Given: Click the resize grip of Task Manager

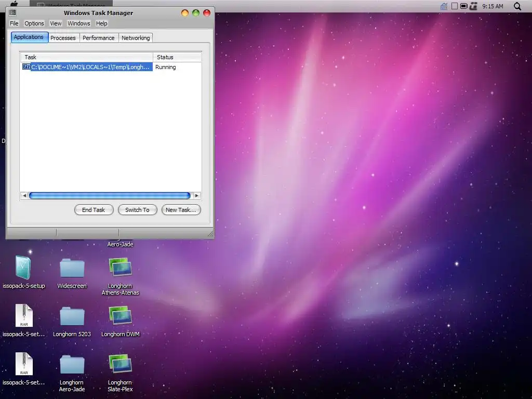Looking at the screenshot, I should (210, 234).
